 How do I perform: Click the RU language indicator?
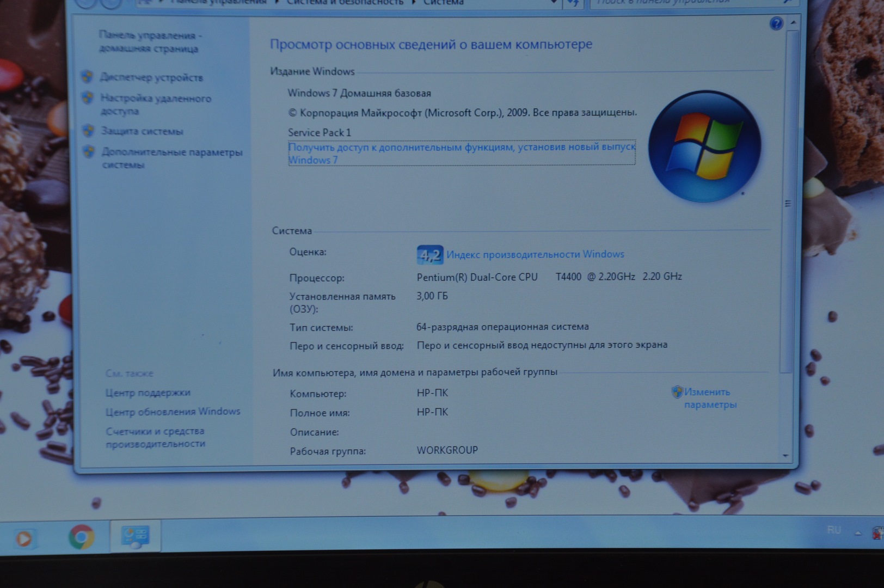pyautogui.click(x=834, y=530)
